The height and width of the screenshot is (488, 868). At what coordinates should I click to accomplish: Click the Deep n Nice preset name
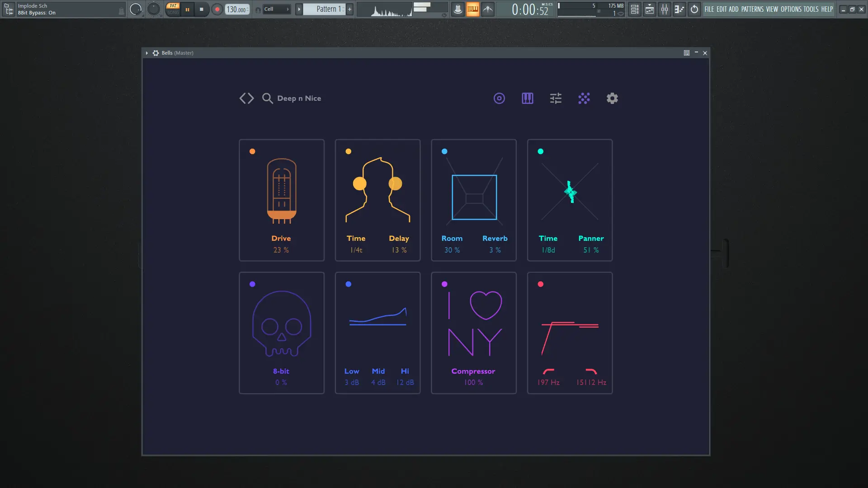tap(299, 99)
